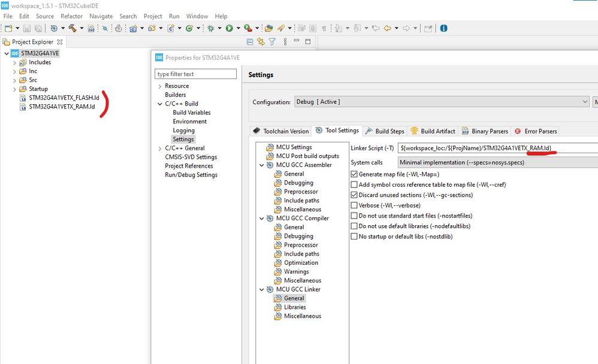Screen dimensions: 598x364
Task: Open the Configuration dropdown
Action: [442, 102]
